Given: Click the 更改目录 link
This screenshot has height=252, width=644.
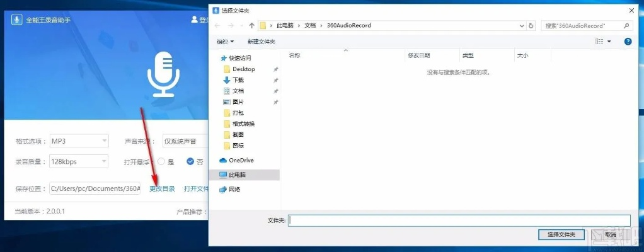Looking at the screenshot, I should click(x=162, y=188).
